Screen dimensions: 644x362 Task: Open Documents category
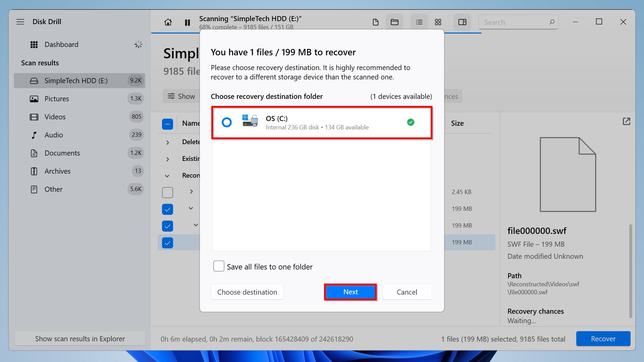(x=79, y=153)
